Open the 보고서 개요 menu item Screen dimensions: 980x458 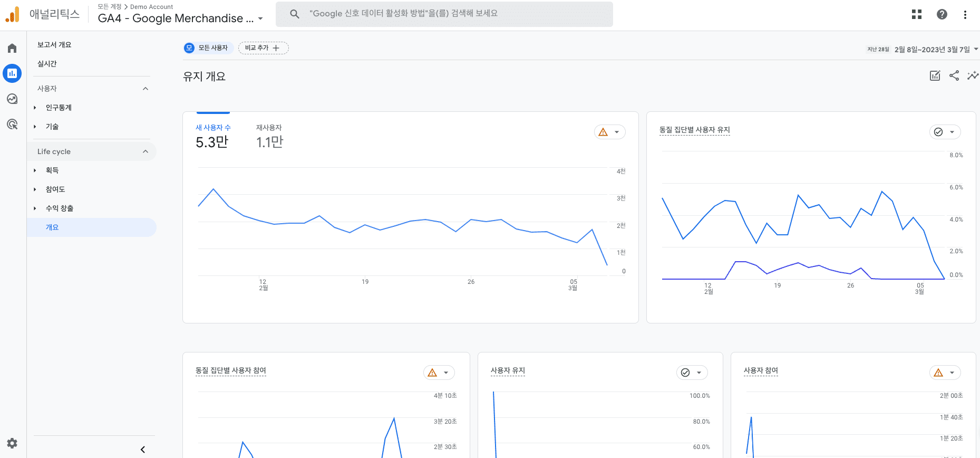click(x=54, y=45)
